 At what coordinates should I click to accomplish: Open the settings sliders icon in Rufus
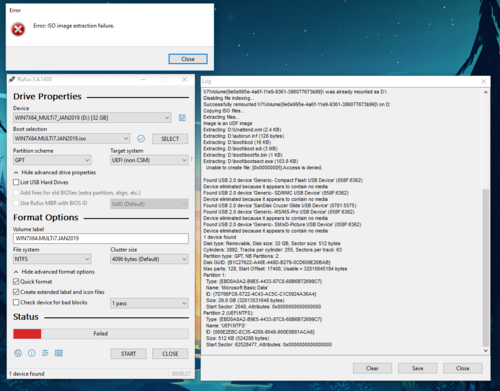(x=45, y=353)
